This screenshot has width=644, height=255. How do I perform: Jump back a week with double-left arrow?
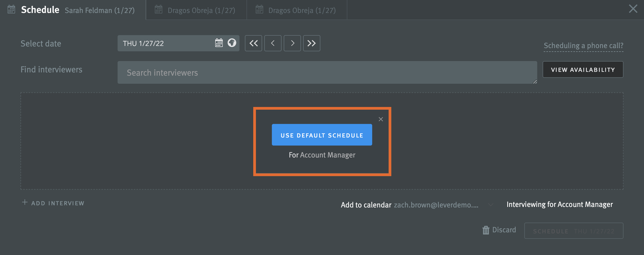pos(253,43)
